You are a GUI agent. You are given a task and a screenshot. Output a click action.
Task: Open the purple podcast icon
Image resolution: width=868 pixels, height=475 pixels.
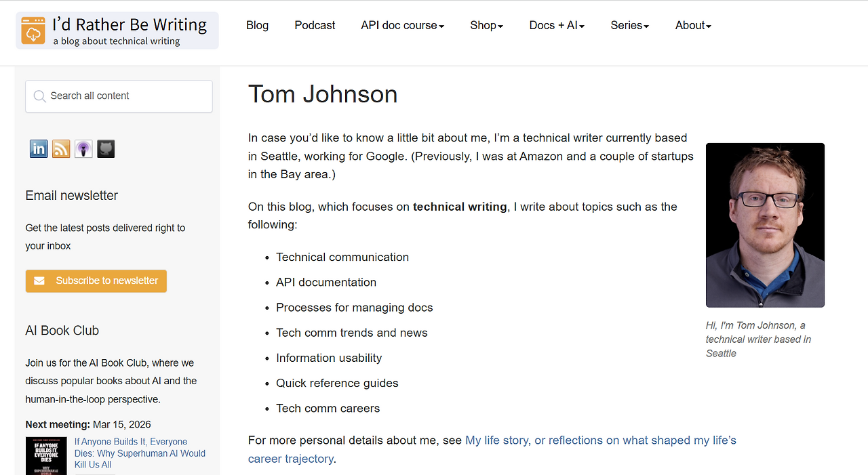tap(83, 149)
